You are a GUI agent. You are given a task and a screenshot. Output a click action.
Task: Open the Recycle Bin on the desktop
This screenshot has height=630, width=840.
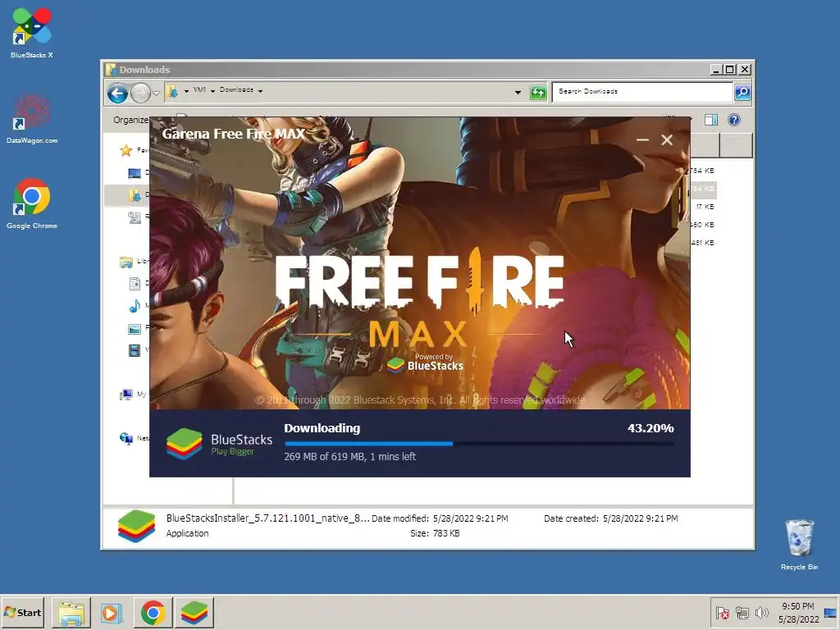pos(799,544)
